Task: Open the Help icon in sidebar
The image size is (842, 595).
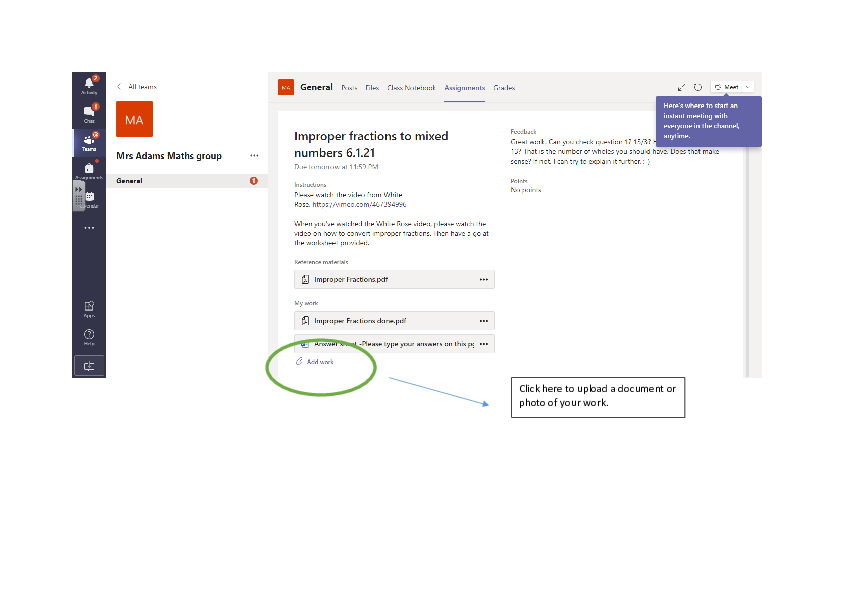Action: (x=89, y=336)
